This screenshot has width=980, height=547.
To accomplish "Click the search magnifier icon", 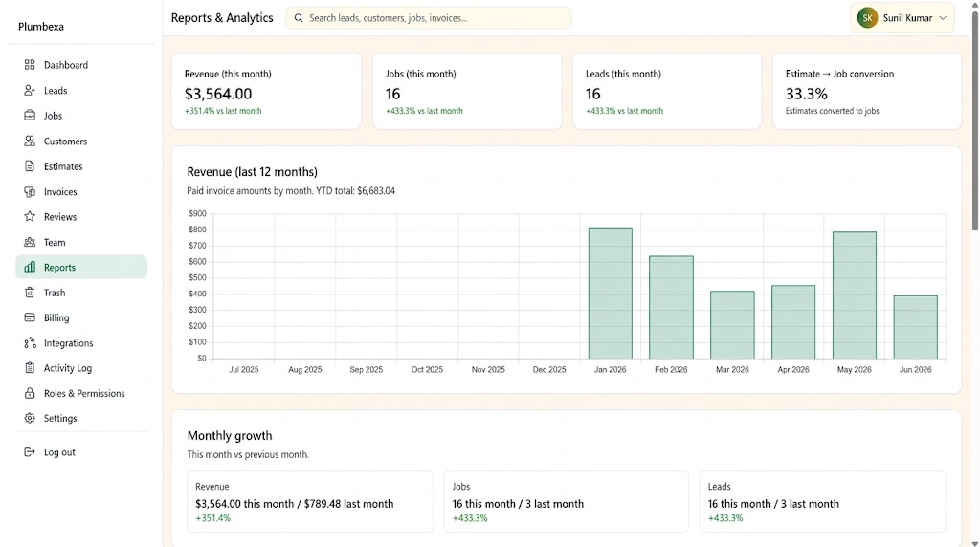I will (299, 18).
